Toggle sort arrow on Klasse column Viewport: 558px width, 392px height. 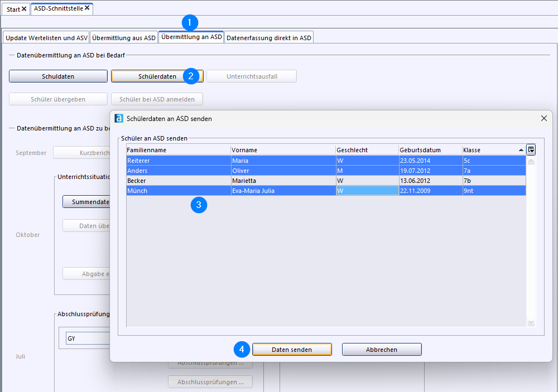(521, 150)
